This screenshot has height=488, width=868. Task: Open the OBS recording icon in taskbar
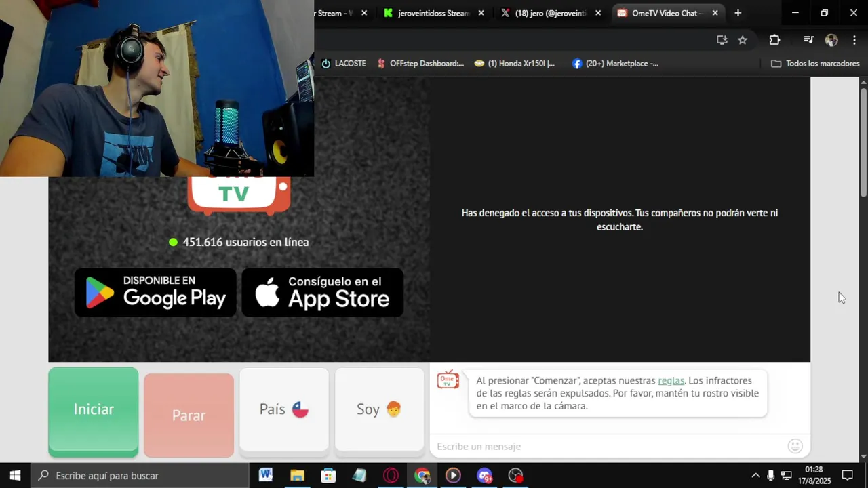[516, 476]
